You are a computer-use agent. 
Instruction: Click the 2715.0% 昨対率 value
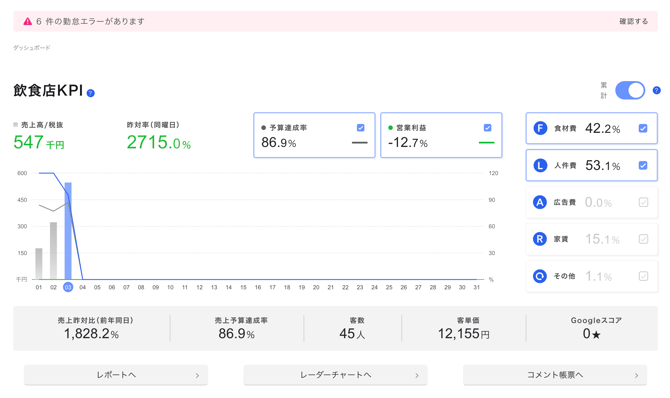point(159,142)
